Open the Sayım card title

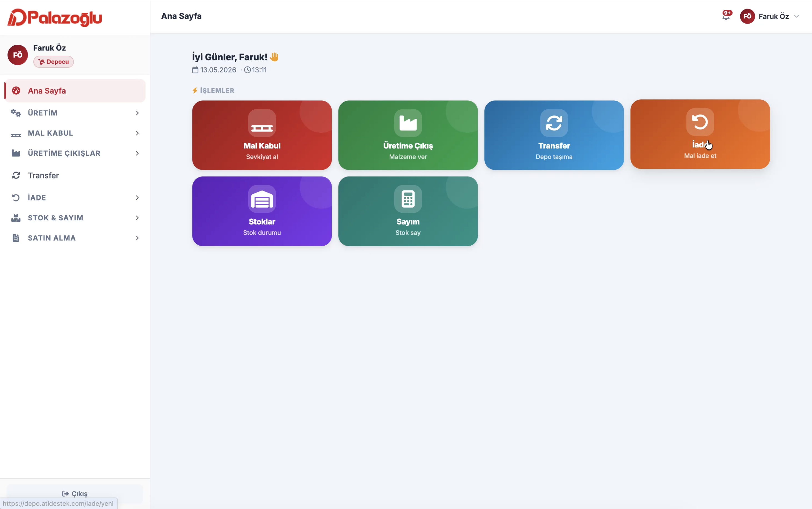(408, 221)
